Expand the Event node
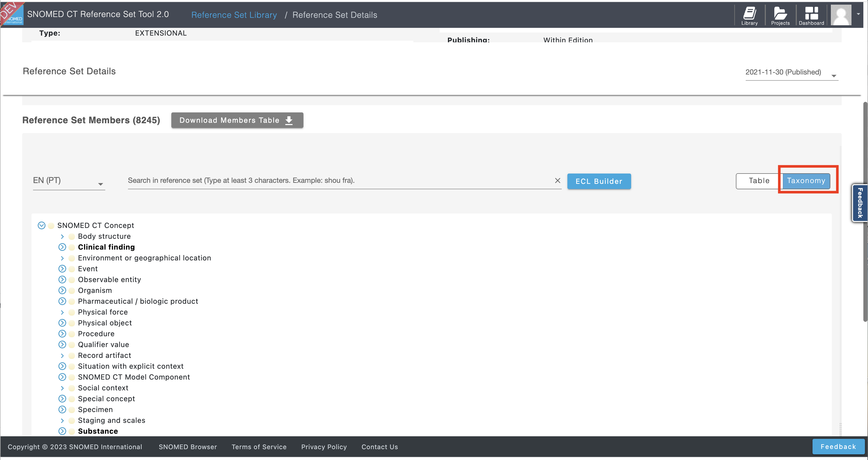Viewport: 868px width, 460px height. [x=62, y=269]
